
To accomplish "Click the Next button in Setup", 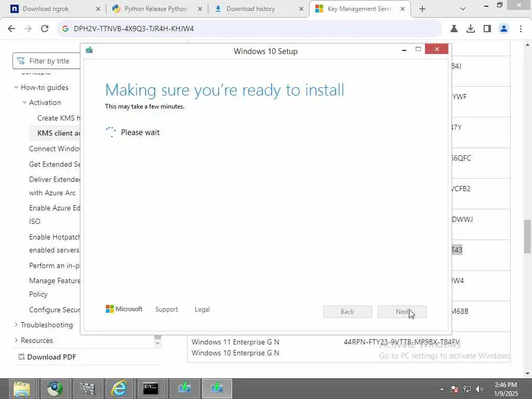I will click(402, 312).
